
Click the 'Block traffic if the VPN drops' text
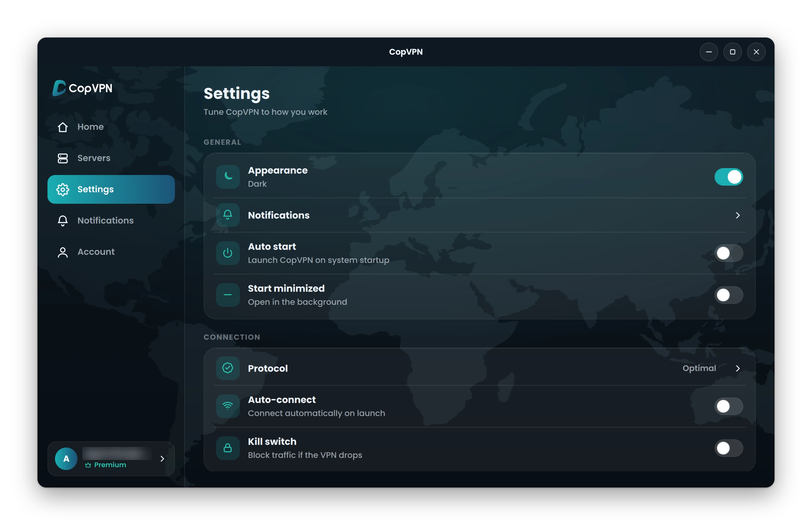click(x=305, y=455)
